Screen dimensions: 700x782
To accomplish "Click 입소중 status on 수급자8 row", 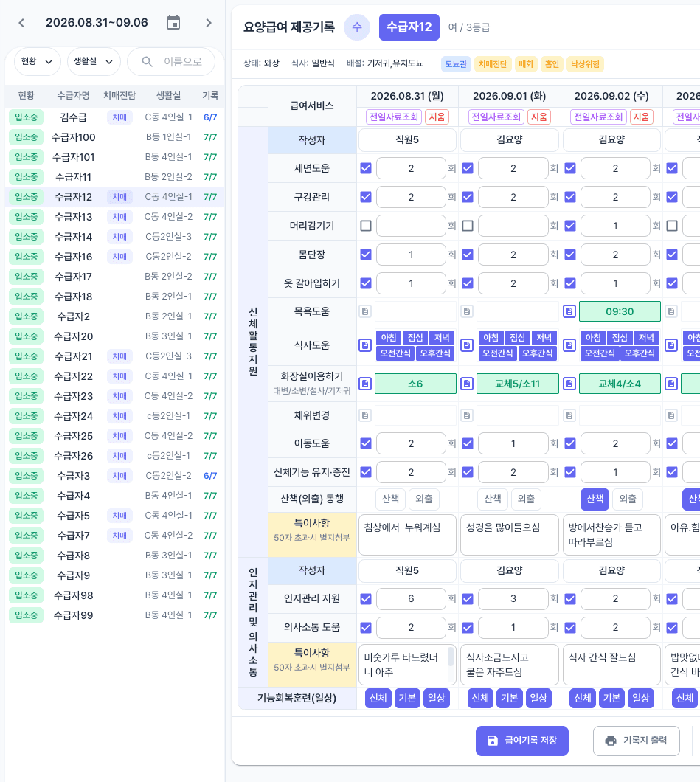I will coord(26,556).
